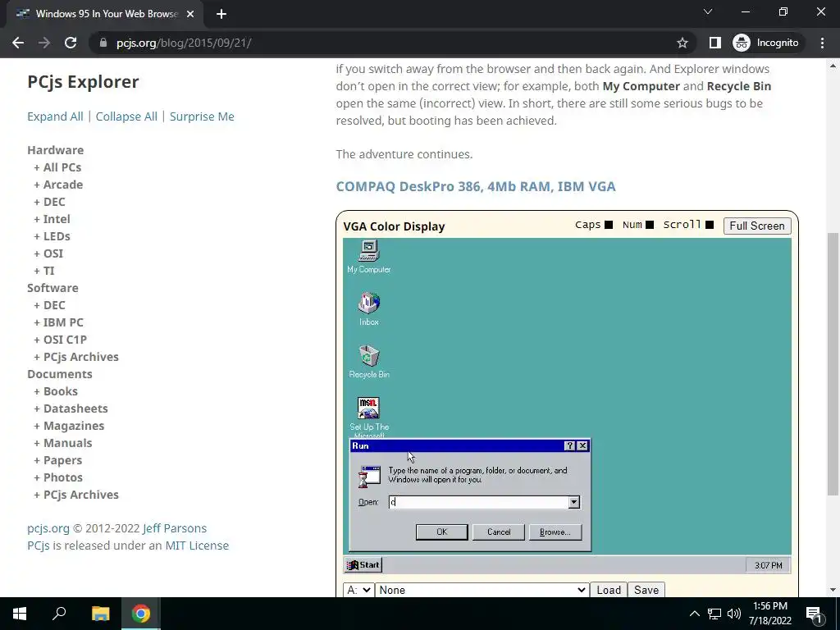Expand the Papers tree item
Image resolution: width=840 pixels, height=630 pixels.
click(58, 460)
